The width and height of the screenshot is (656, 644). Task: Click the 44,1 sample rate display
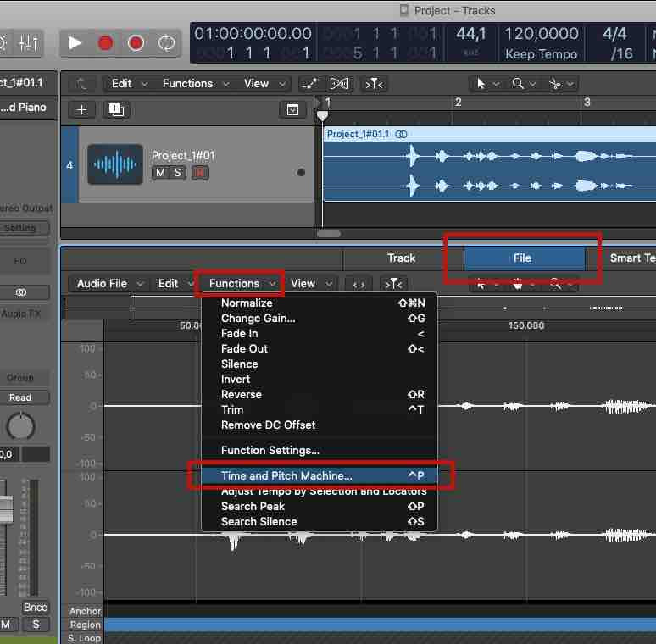(471, 33)
